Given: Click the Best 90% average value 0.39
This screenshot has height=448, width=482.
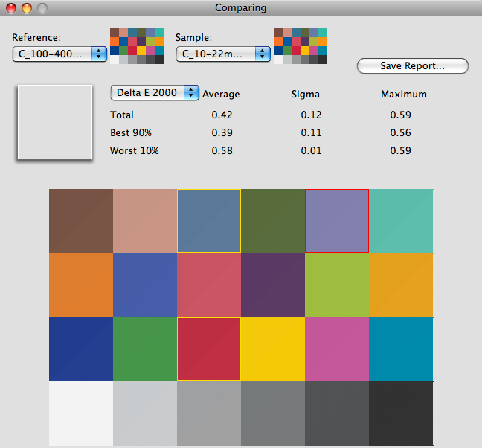Looking at the screenshot, I should tap(222, 132).
